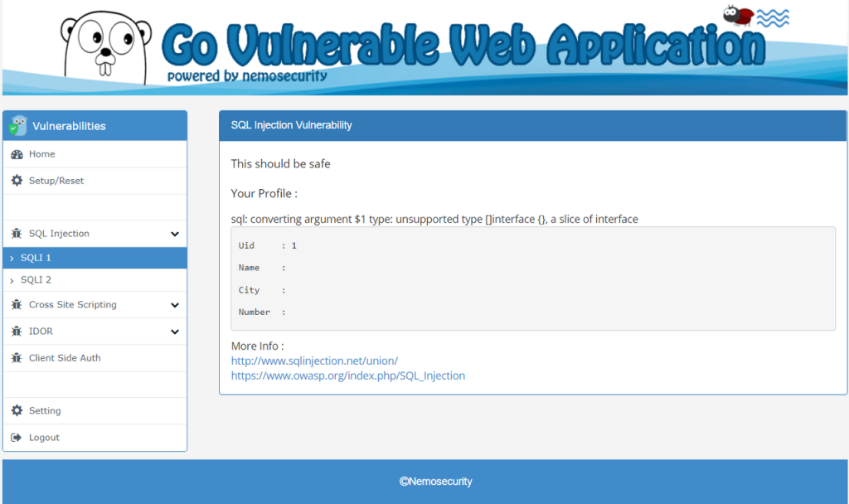Viewport: 849px width, 504px height.
Task: Click the bug icon beside Client Side Auth
Action: click(17, 358)
